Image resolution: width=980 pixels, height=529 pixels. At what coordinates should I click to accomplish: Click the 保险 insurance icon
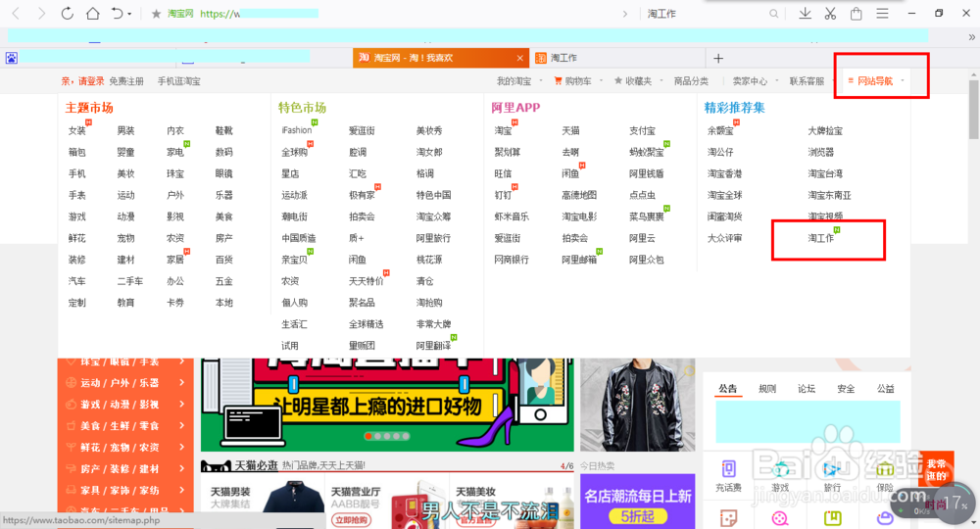[x=884, y=468]
